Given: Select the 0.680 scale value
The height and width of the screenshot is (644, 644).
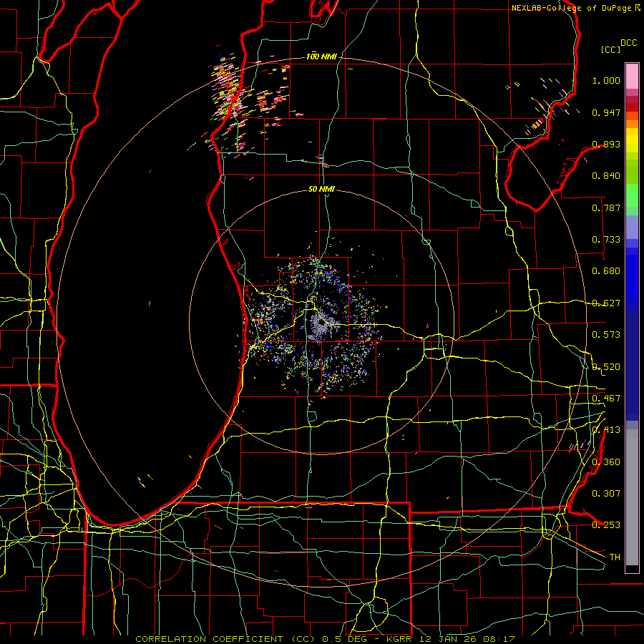Looking at the screenshot, I should point(606,271).
